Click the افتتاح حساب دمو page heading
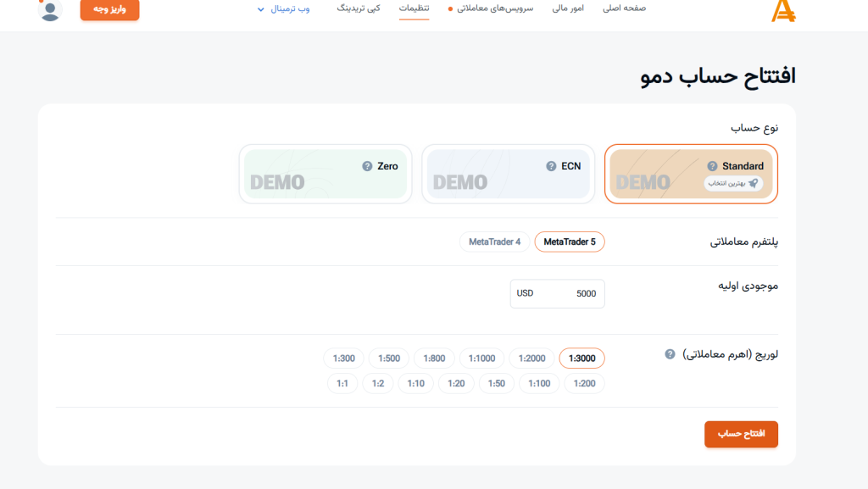 718,75
